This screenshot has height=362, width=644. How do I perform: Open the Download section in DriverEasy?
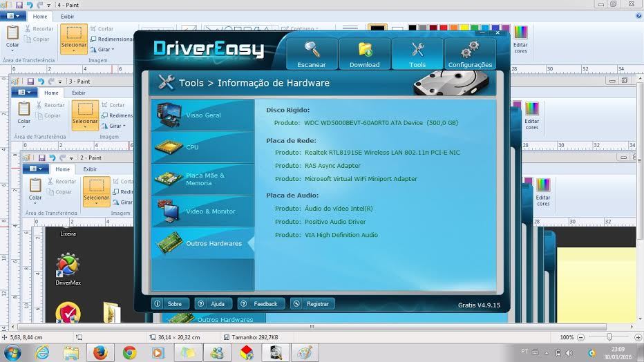[365, 54]
